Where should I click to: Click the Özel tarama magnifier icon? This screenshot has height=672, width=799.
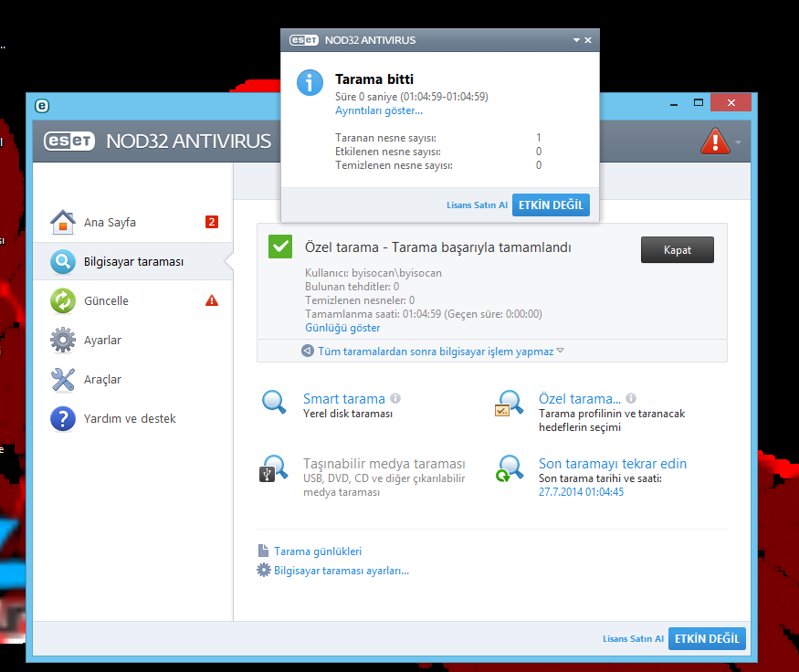point(509,403)
